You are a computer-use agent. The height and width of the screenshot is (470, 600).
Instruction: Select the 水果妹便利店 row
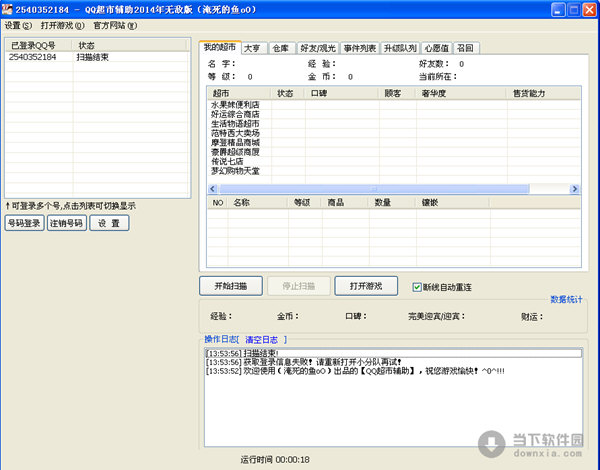[394, 104]
